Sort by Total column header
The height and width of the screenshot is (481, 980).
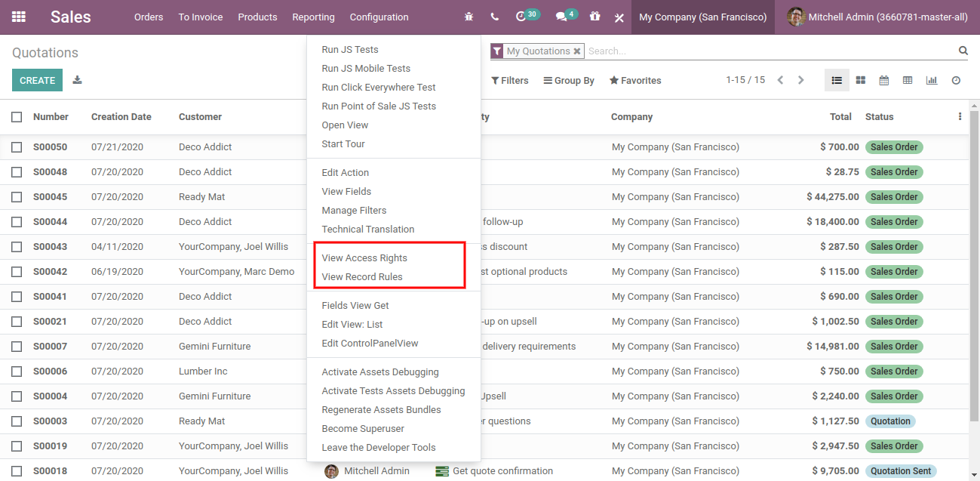tap(840, 117)
